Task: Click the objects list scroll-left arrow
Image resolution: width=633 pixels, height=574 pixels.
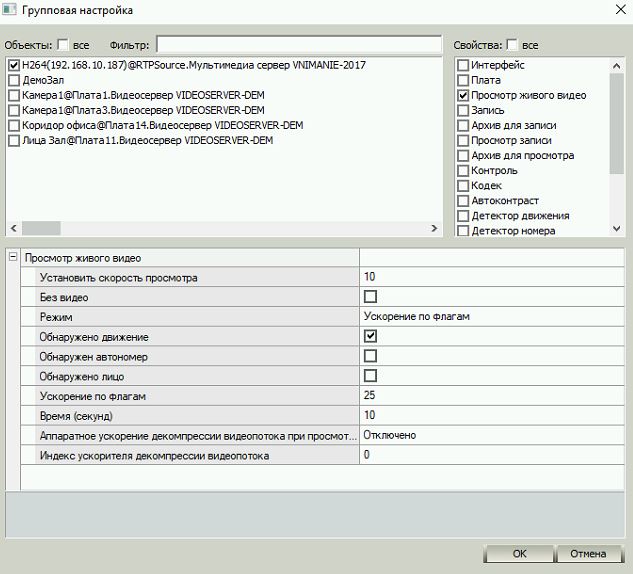Action: pos(14,228)
